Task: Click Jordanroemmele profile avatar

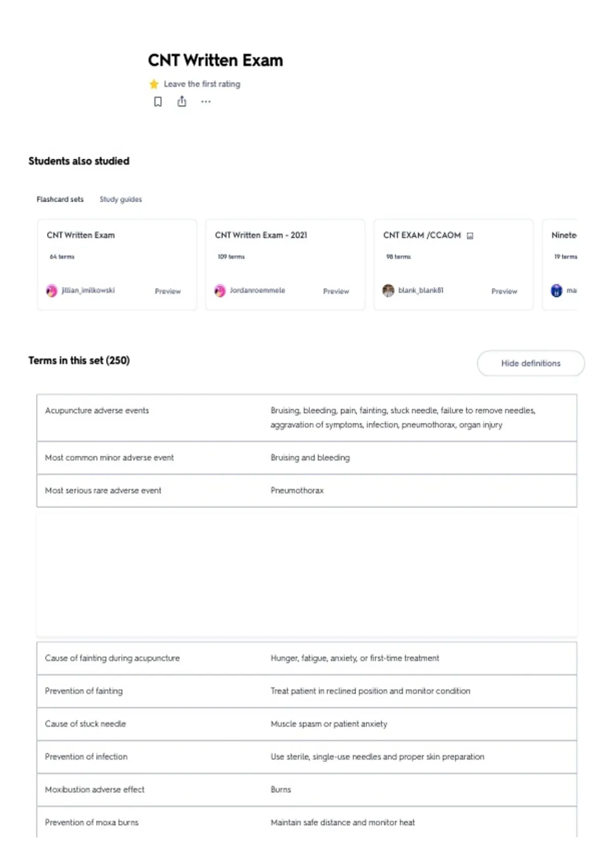Action: 220,291
